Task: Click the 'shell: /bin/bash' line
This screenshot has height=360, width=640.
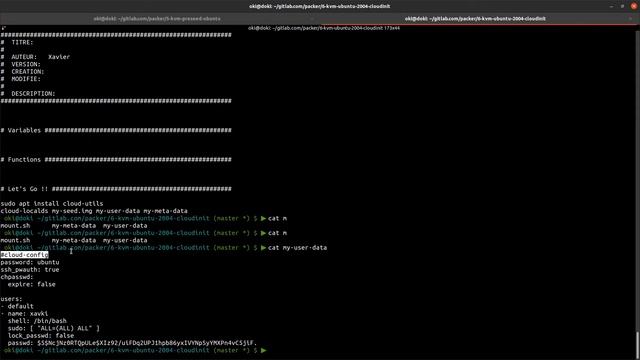Action: tap(37, 321)
